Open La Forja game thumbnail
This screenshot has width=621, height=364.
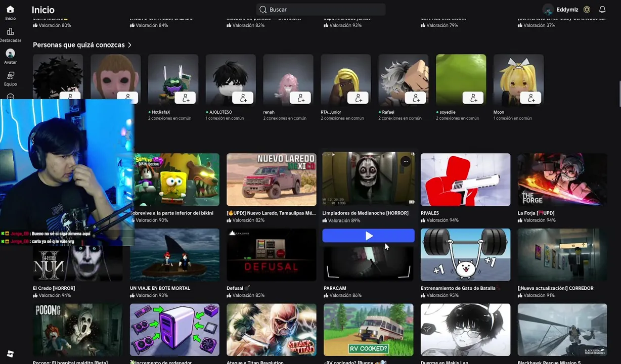tap(562, 179)
